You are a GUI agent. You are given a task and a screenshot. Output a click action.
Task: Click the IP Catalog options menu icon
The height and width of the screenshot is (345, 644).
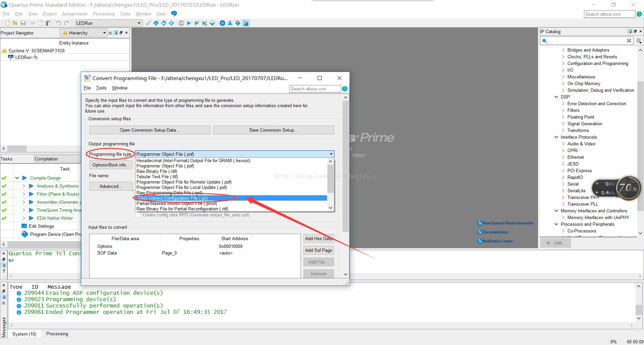click(639, 41)
